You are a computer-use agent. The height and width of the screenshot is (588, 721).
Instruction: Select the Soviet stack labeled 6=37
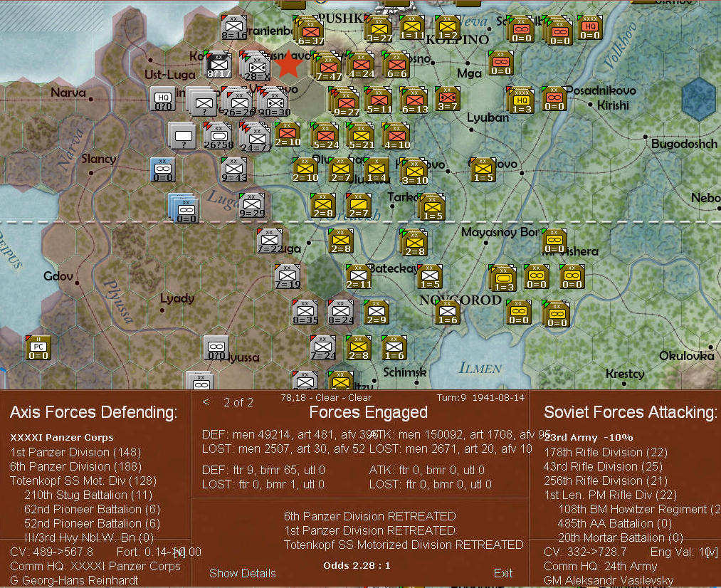(310, 31)
